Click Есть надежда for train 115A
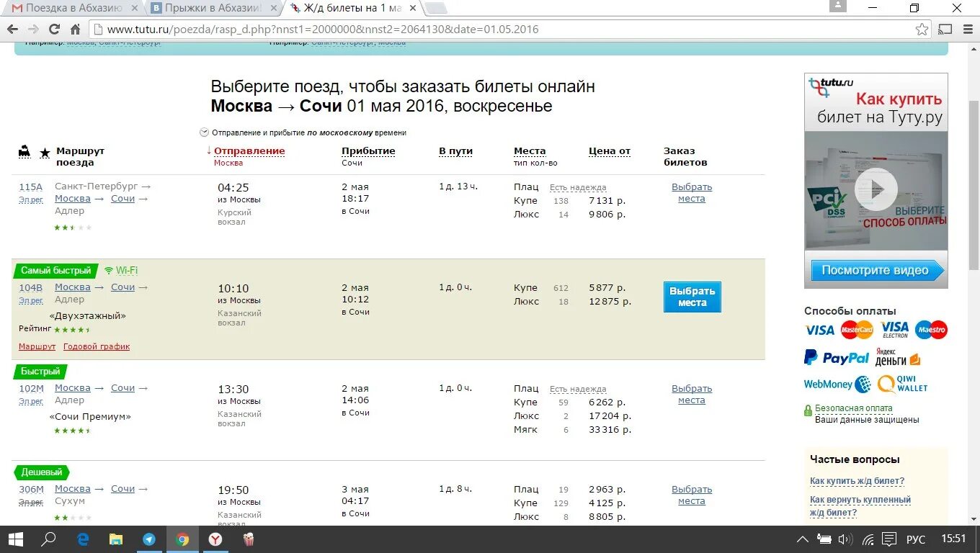The width and height of the screenshot is (980, 553). click(578, 187)
